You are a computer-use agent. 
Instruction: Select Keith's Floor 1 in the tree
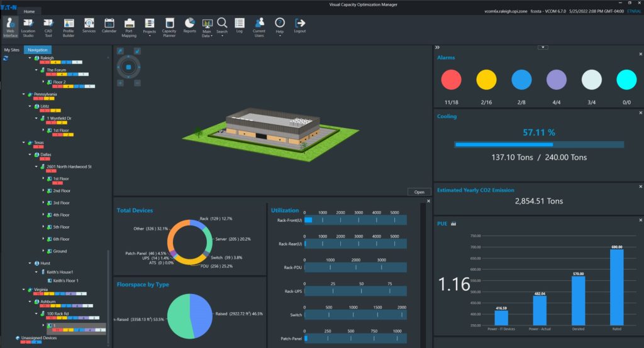[x=65, y=280]
